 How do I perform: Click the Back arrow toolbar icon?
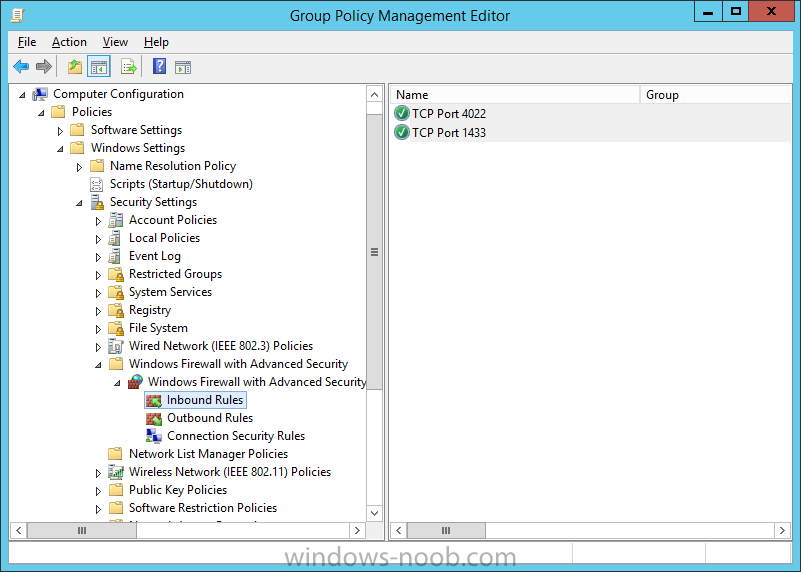click(x=21, y=66)
